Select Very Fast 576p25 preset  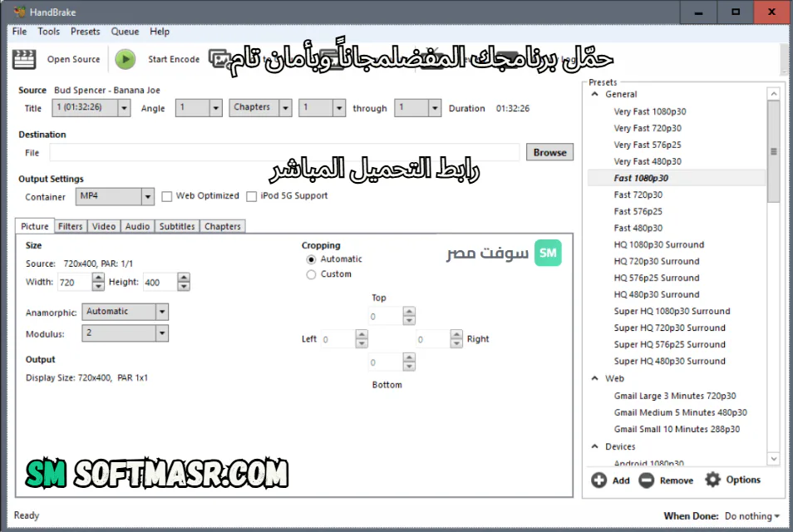click(x=648, y=145)
